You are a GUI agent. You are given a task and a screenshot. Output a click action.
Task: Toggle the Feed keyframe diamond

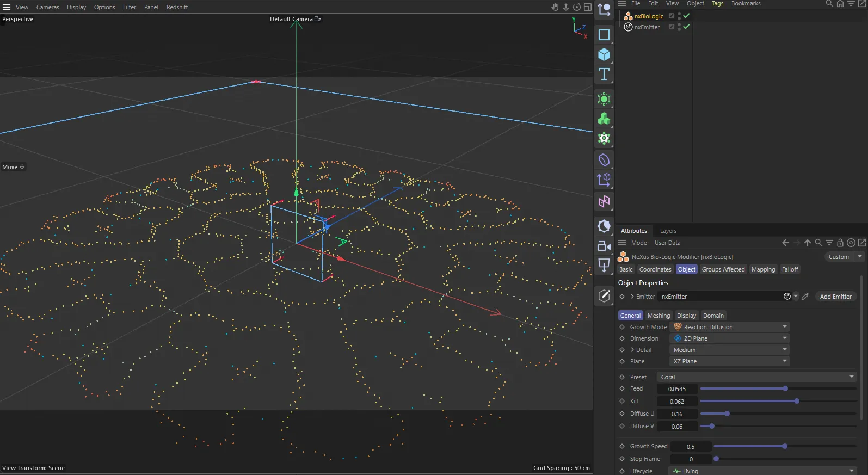click(x=622, y=388)
